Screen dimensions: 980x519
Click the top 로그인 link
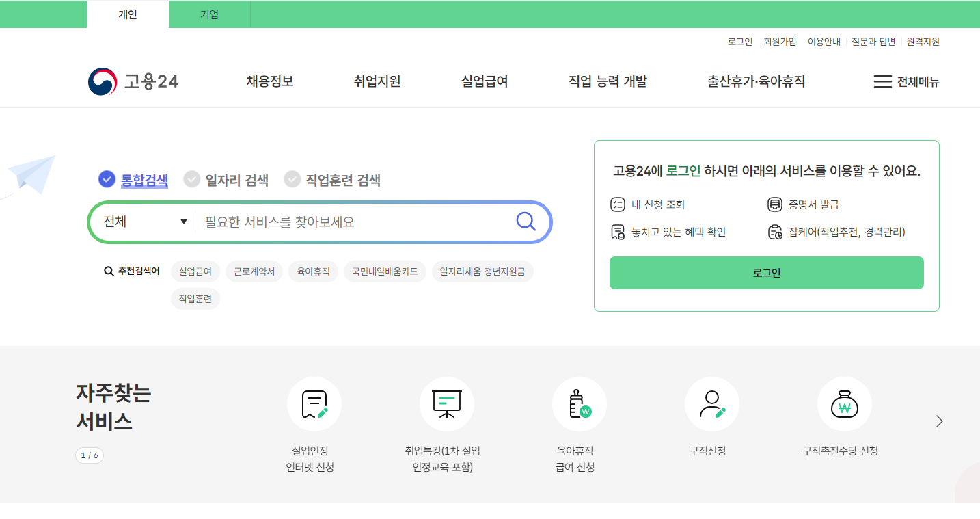click(x=740, y=42)
